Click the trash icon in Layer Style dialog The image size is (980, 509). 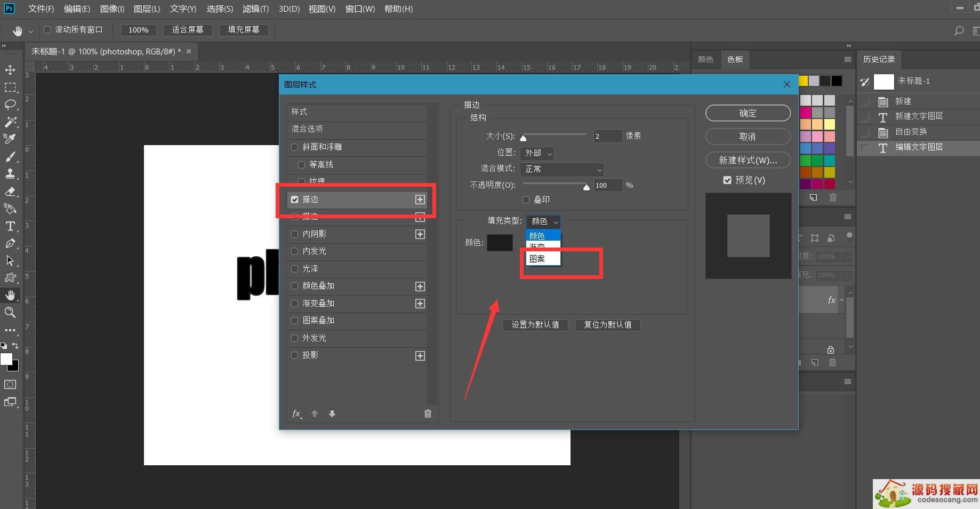(428, 413)
